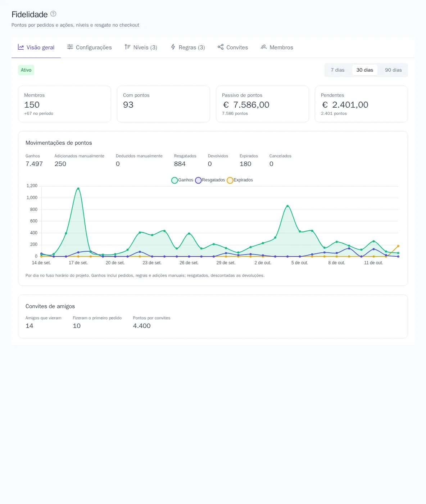Click the share icon beside Convites
This screenshot has width=426, height=504.
click(x=221, y=47)
